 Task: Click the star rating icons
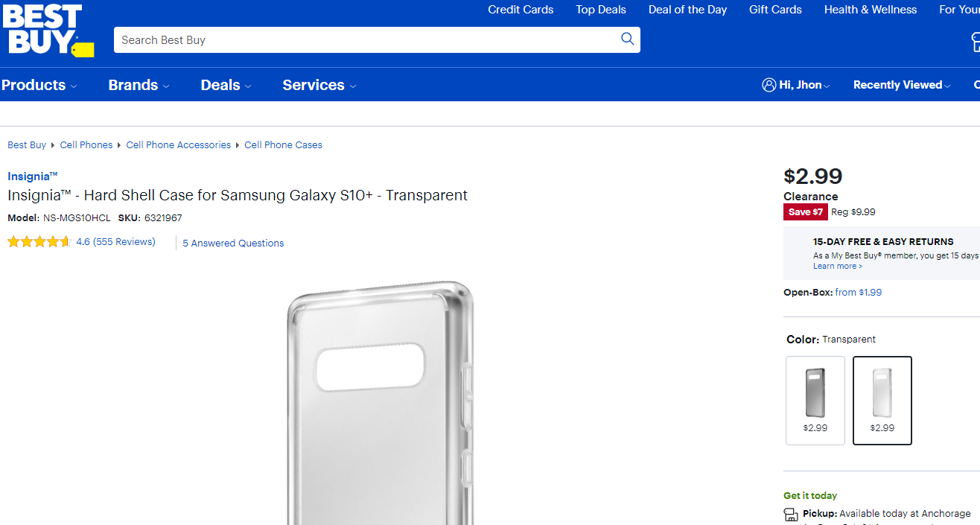(x=39, y=242)
